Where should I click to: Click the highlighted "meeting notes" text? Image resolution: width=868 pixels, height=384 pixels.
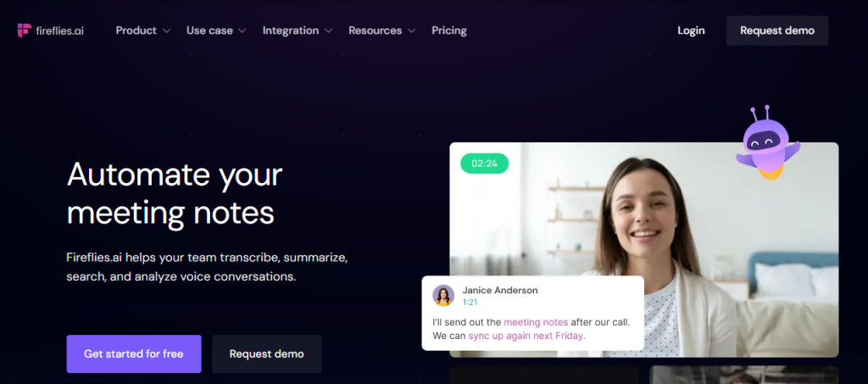(536, 322)
